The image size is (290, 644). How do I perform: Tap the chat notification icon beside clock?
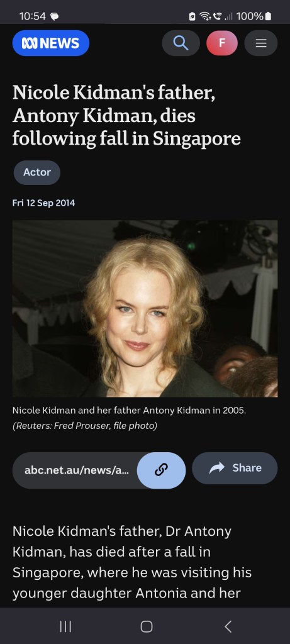54,17
